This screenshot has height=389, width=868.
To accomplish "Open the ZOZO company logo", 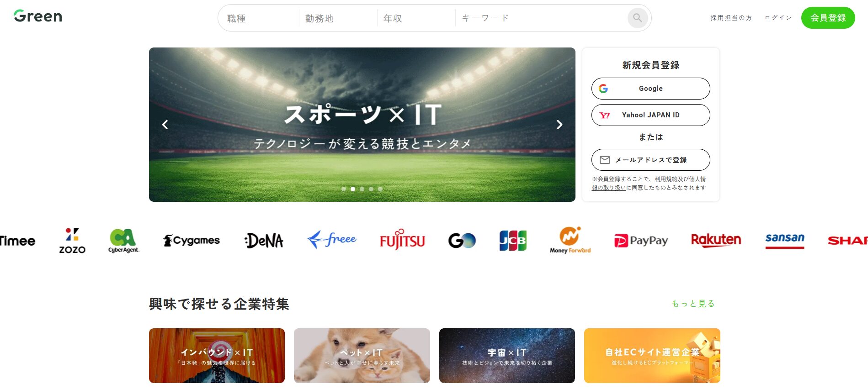I will pyautogui.click(x=72, y=241).
